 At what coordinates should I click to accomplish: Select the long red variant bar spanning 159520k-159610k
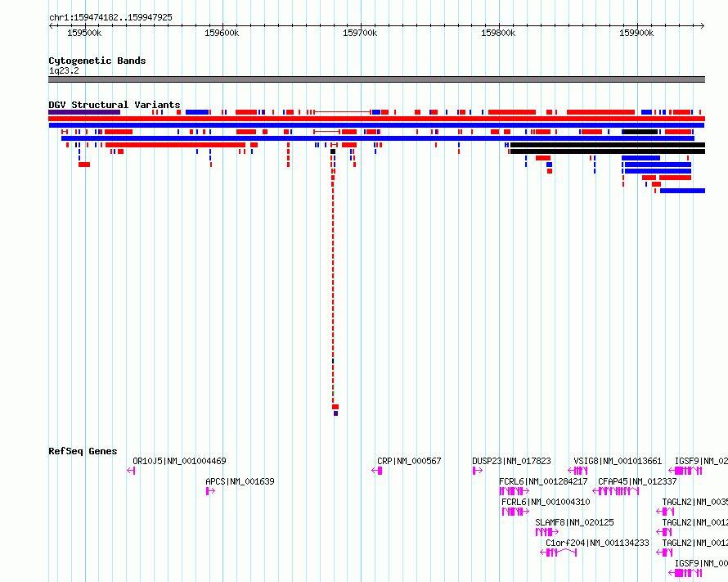click(x=176, y=145)
